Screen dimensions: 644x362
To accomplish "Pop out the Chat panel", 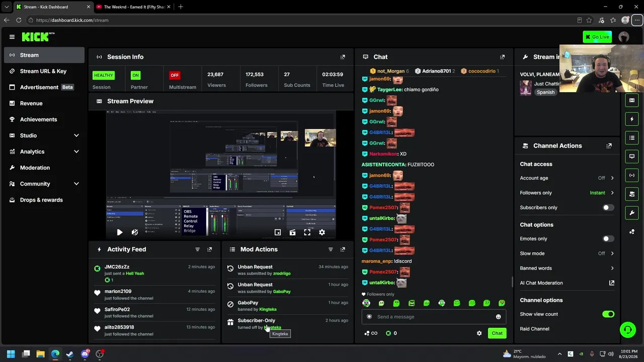I will point(502,57).
